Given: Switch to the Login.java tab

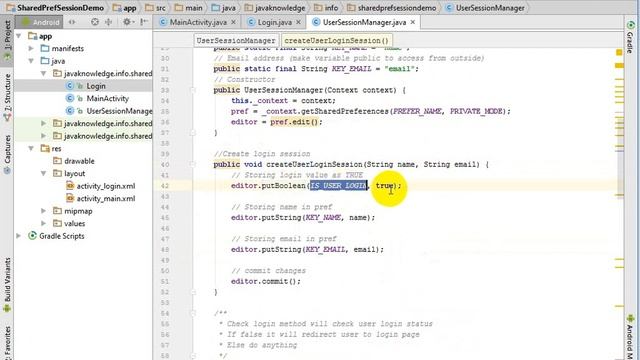Looking at the screenshot, I should (x=274, y=22).
